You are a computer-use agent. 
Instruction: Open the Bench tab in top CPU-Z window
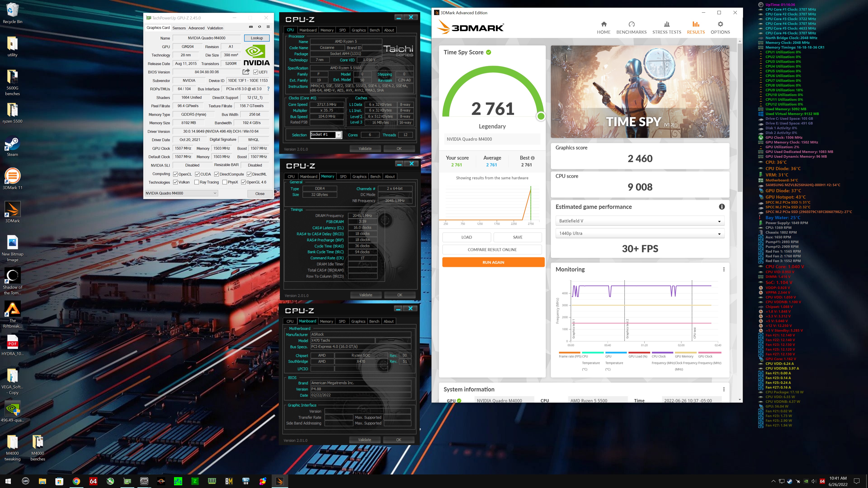(x=375, y=30)
